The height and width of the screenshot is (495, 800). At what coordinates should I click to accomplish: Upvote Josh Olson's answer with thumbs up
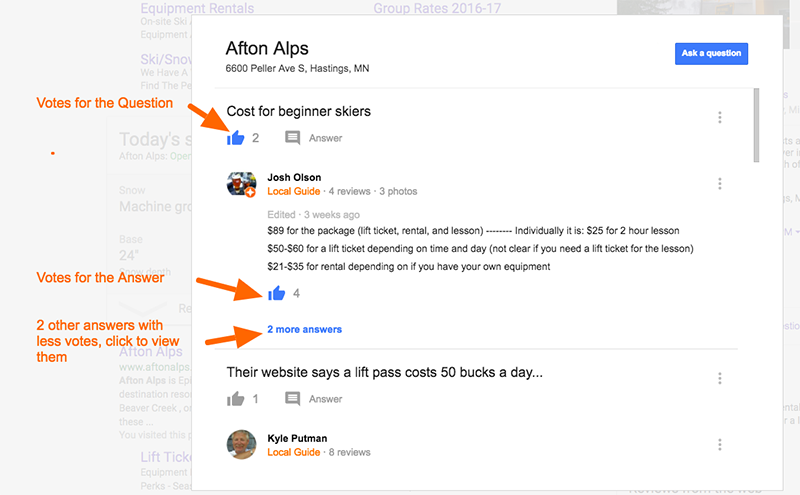[277, 293]
